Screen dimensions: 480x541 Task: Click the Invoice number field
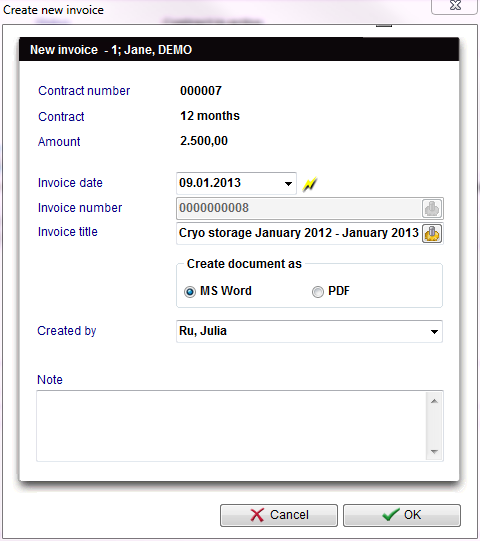pyautogui.click(x=299, y=208)
